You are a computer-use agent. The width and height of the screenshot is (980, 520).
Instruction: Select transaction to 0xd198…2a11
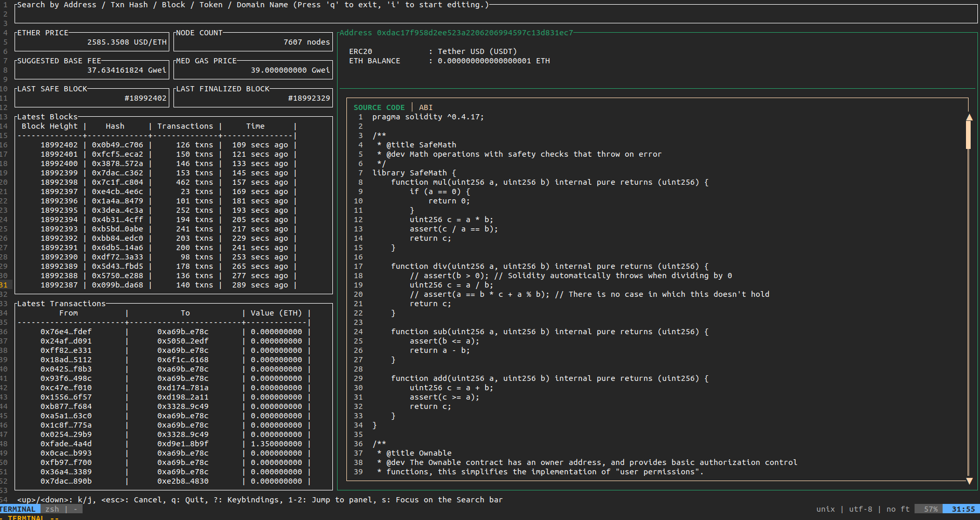[183, 397]
